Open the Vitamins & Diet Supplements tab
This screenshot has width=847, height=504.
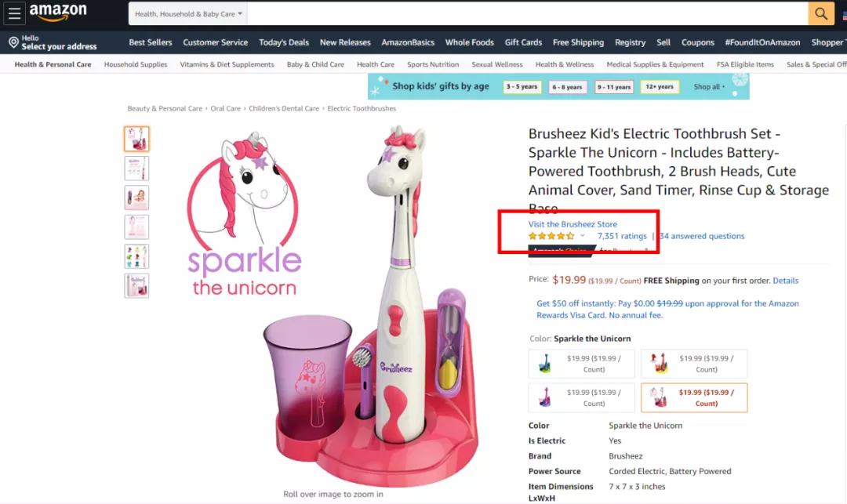point(227,64)
